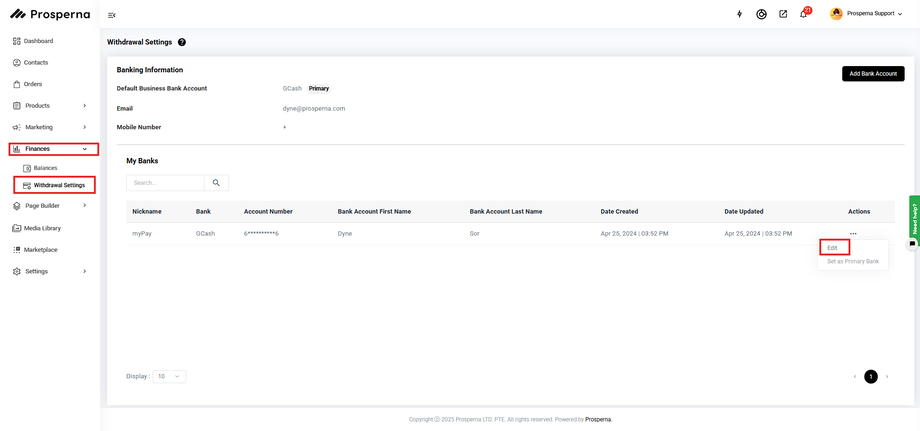Click the Marketplace icon in the sidebar
The image size is (920, 431).
click(16, 250)
